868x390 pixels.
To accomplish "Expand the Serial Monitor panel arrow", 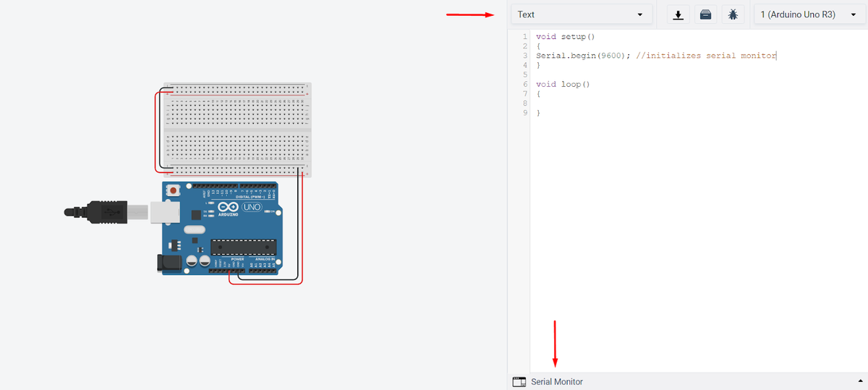I will point(859,381).
